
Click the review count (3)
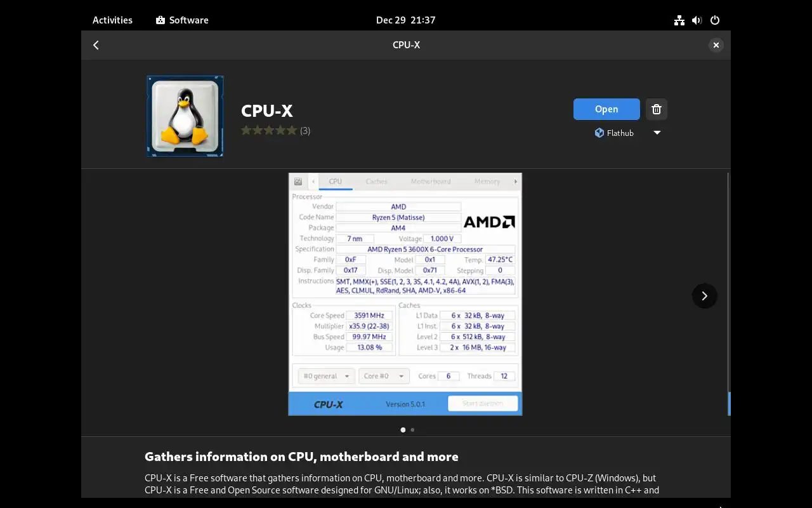(305, 131)
